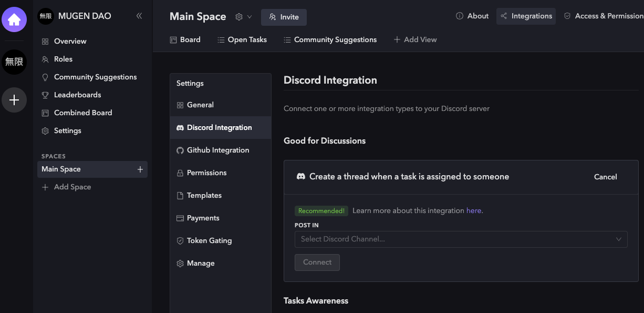The height and width of the screenshot is (313, 644).
Task: Click the purple home icon
Action: (14, 20)
